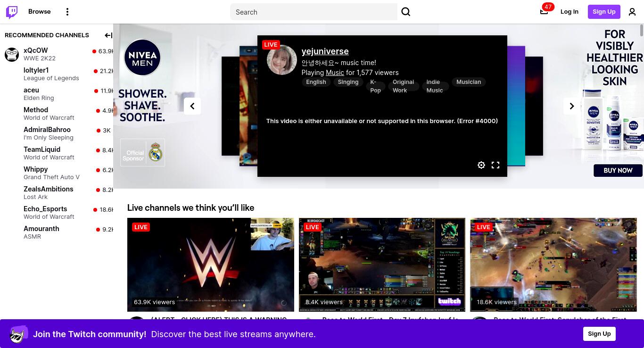Open the stream thumbnail with 18.6K viewers
The image size is (644, 348).
(553, 265)
